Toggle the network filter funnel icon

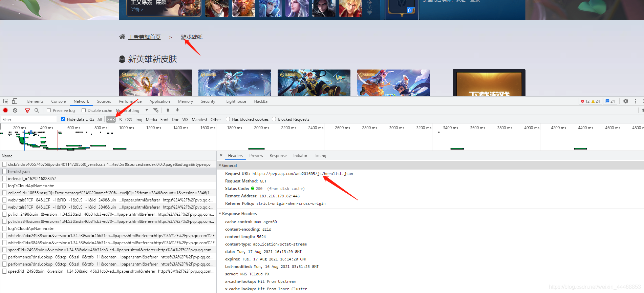(27, 110)
